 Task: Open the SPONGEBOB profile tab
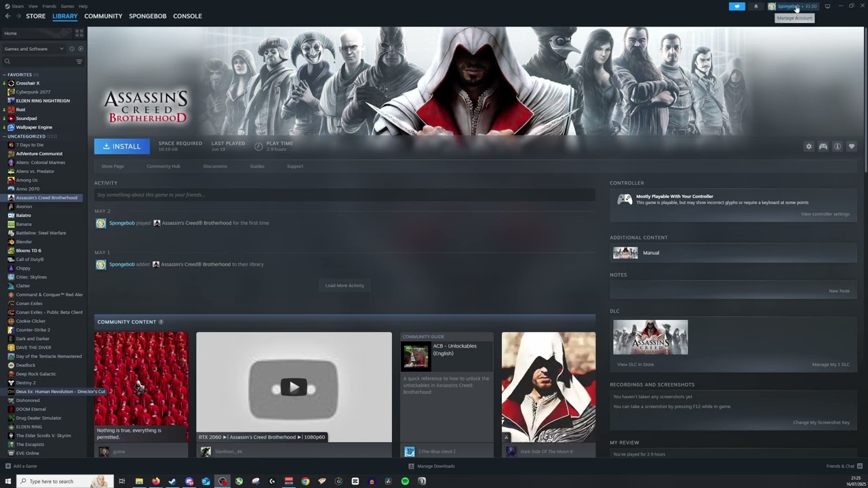click(148, 16)
